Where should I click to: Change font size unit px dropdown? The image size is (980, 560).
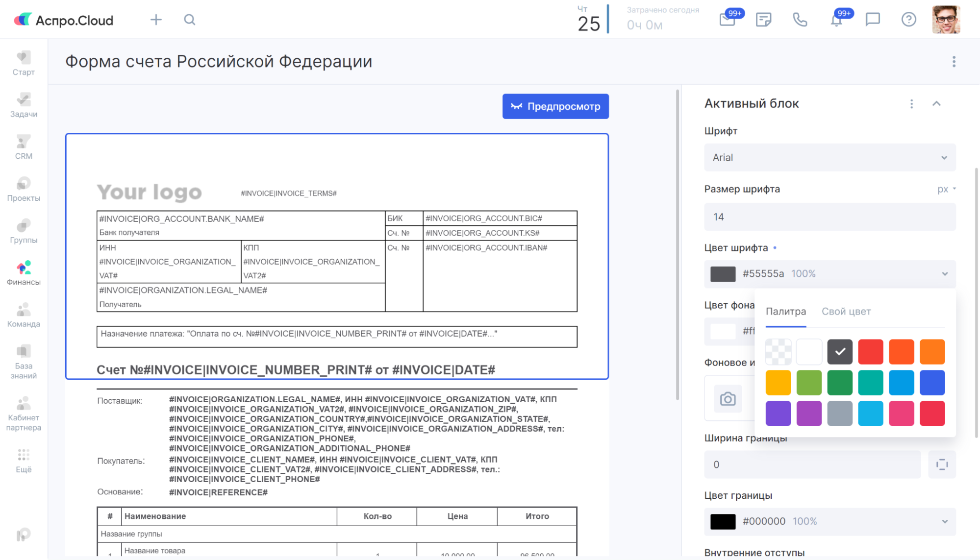[947, 189]
